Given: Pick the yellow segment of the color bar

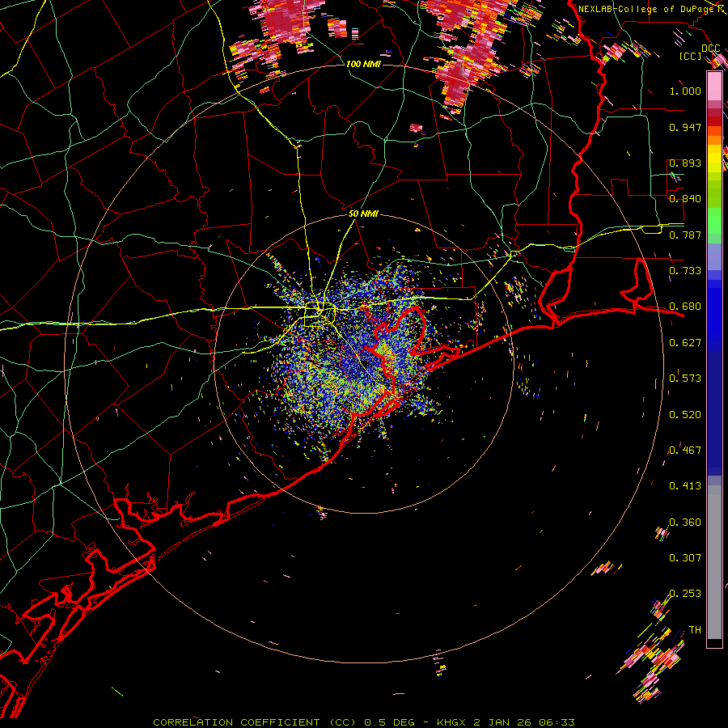Looking at the screenshot, I should click(x=714, y=159).
